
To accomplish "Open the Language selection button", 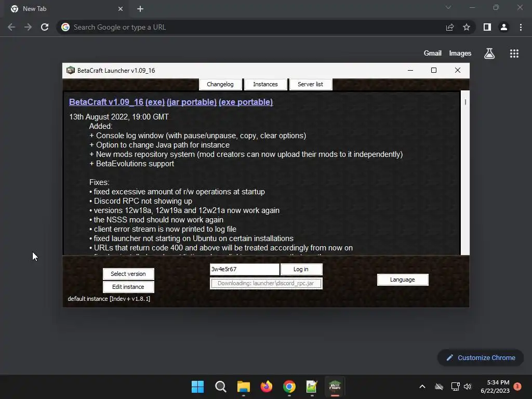I will coord(403,280).
